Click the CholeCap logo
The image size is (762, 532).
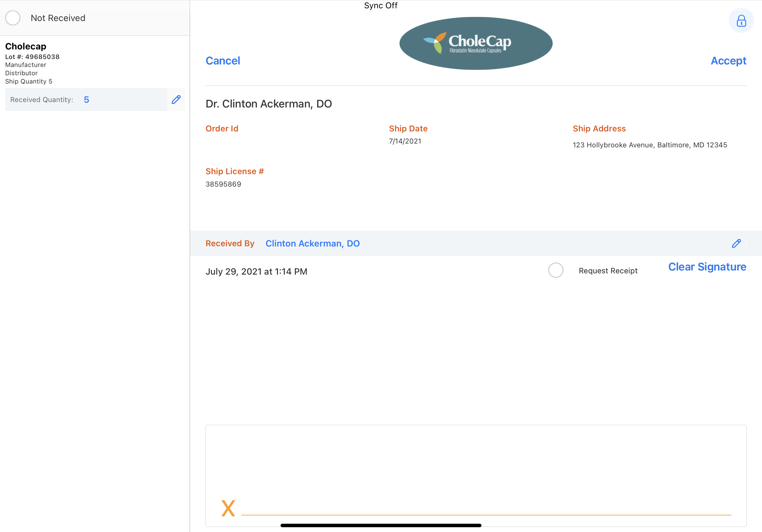475,43
